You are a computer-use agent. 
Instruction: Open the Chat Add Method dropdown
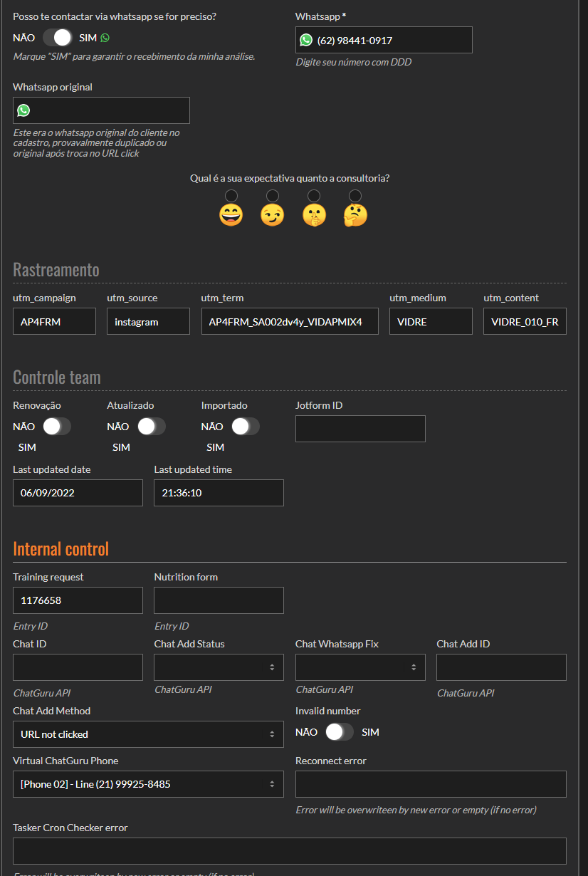148,734
